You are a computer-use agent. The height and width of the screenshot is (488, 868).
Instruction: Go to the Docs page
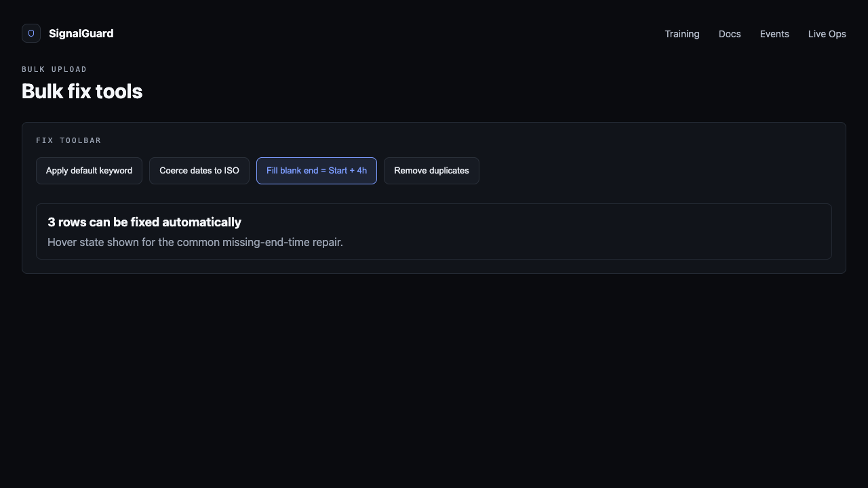(x=730, y=34)
